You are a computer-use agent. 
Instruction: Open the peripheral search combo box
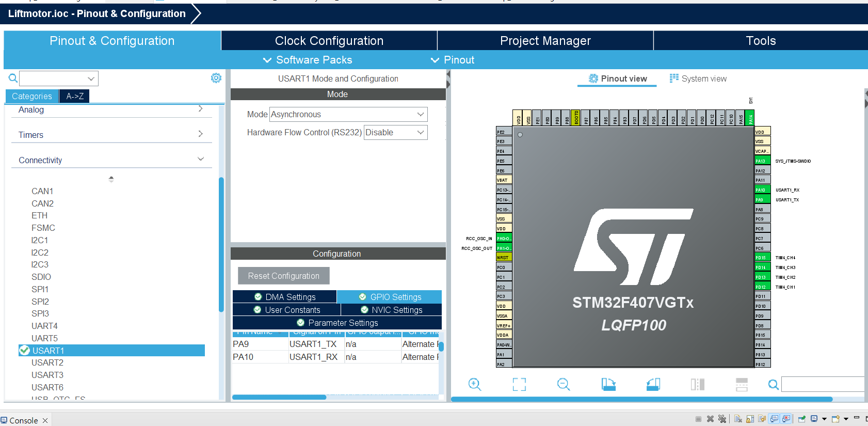tap(59, 78)
